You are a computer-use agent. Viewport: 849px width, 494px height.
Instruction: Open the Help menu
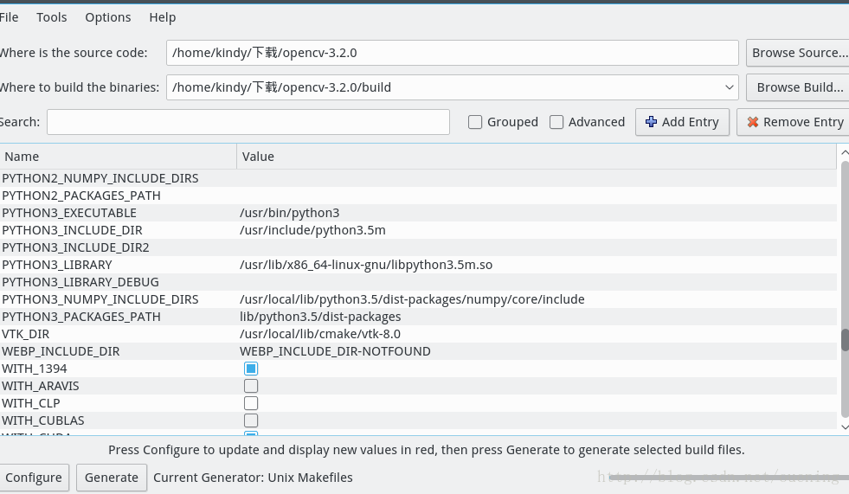[x=162, y=17]
